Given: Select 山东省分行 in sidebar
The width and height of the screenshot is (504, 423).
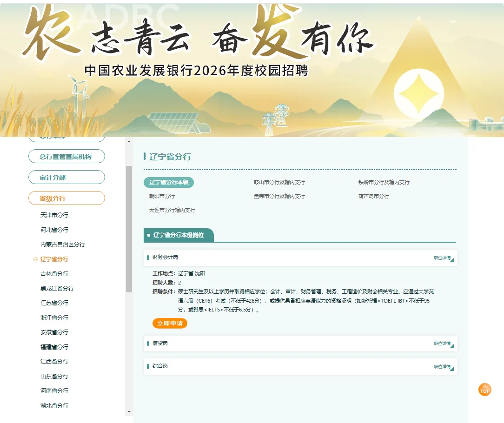Looking at the screenshot, I should (54, 376).
